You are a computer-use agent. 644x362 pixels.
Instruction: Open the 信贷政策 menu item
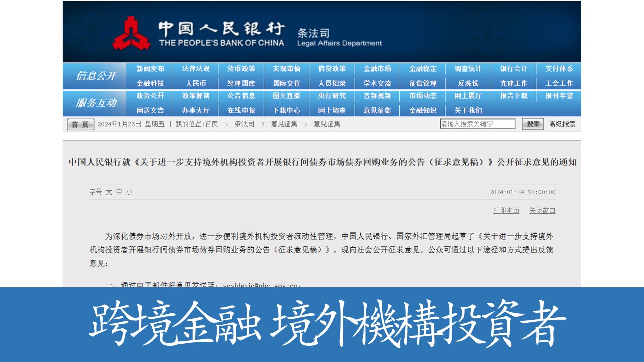pyautogui.click(x=332, y=69)
